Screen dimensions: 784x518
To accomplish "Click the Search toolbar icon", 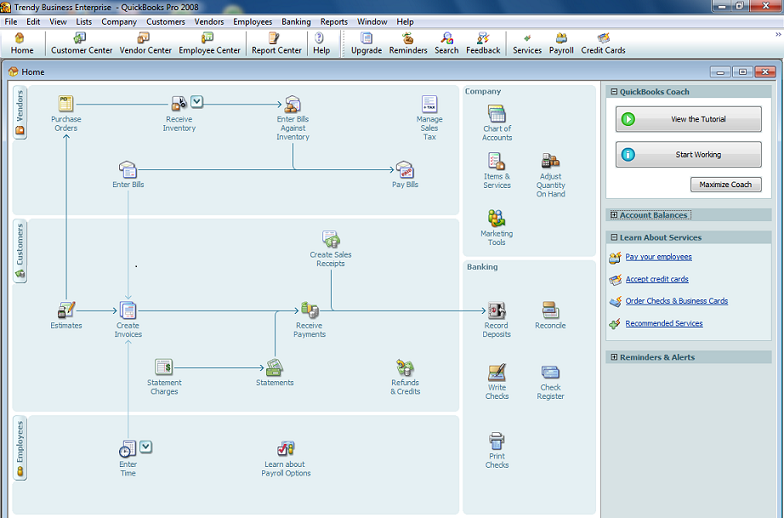I will point(446,44).
